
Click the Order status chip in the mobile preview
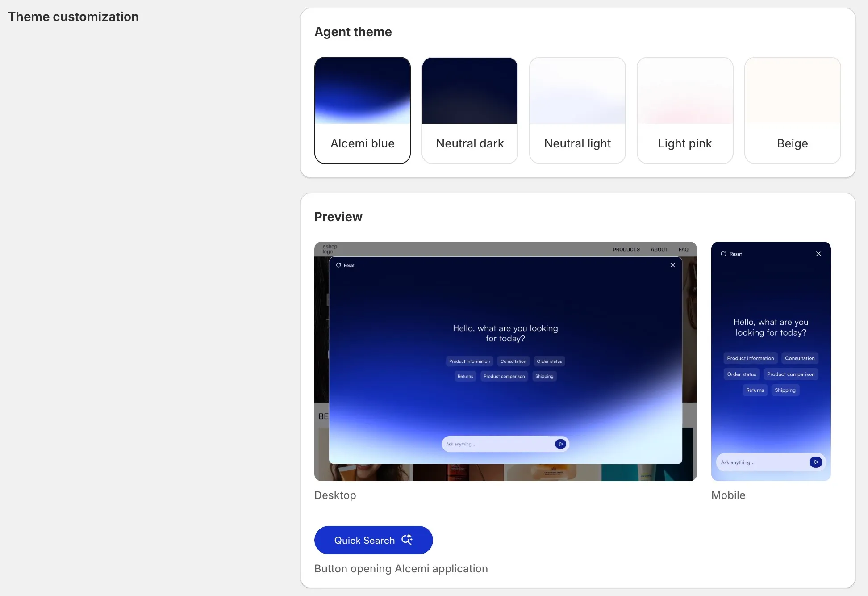pos(741,374)
